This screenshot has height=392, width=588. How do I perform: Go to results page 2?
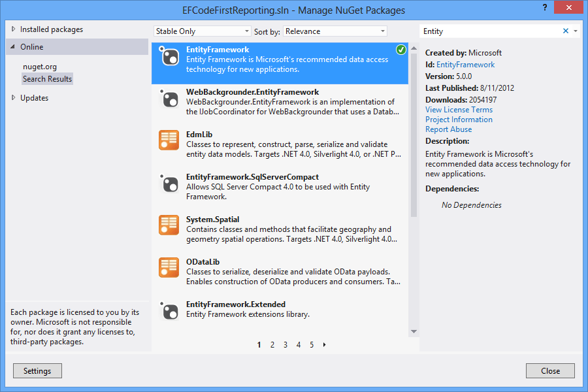tap(272, 345)
